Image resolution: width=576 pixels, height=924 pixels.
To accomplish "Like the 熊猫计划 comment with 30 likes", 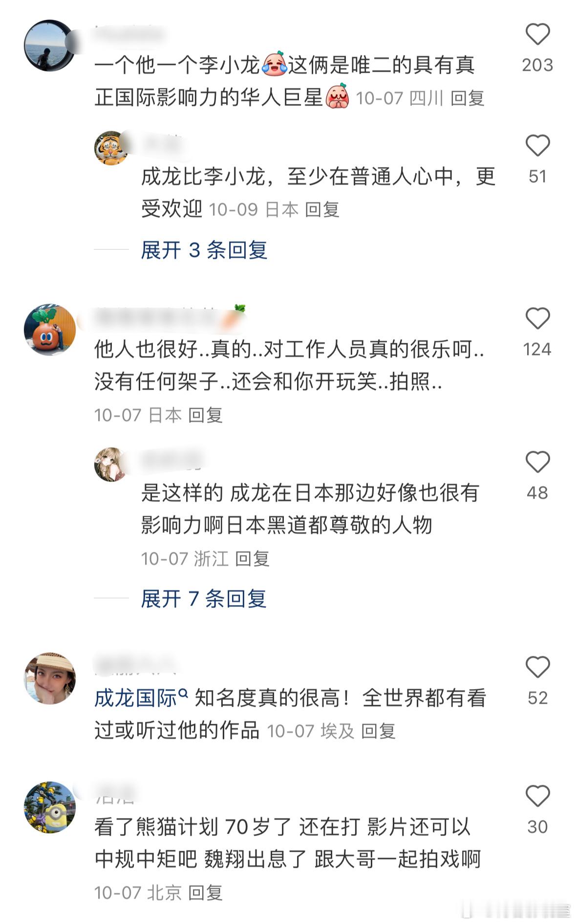I will point(537,796).
